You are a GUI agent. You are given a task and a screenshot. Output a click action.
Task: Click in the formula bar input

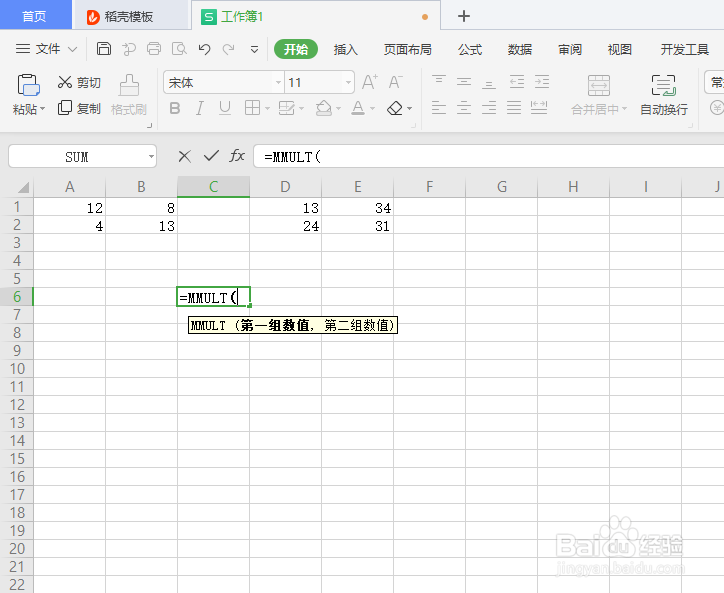(489, 157)
